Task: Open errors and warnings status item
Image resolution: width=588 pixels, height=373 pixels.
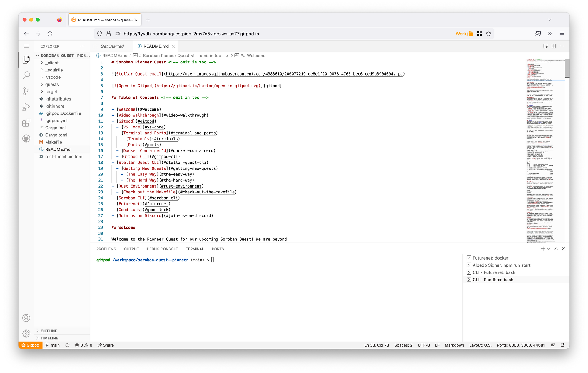Action: pyautogui.click(x=83, y=345)
